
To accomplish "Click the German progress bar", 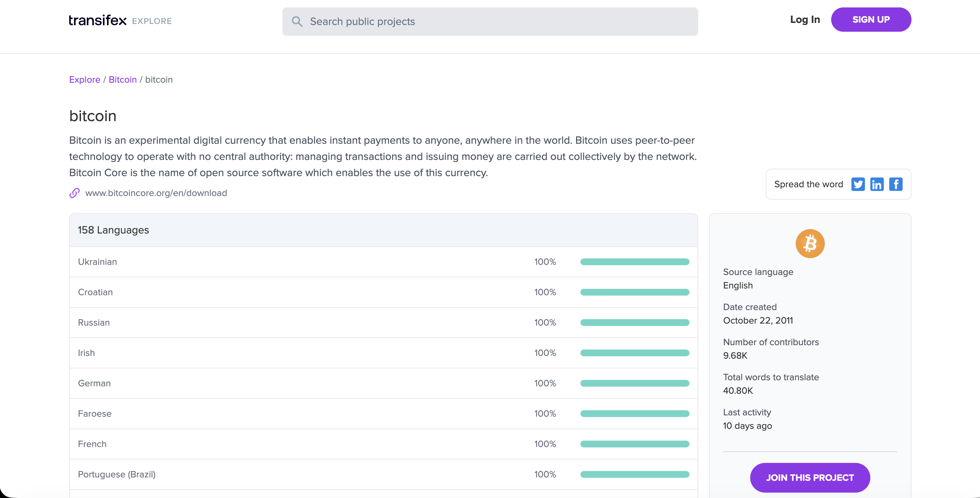I will coord(634,384).
